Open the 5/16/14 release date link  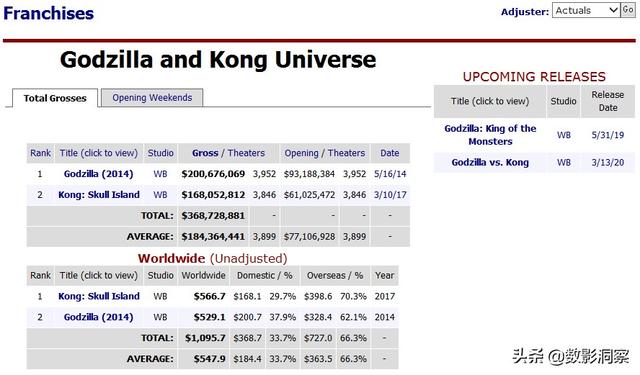[390, 174]
